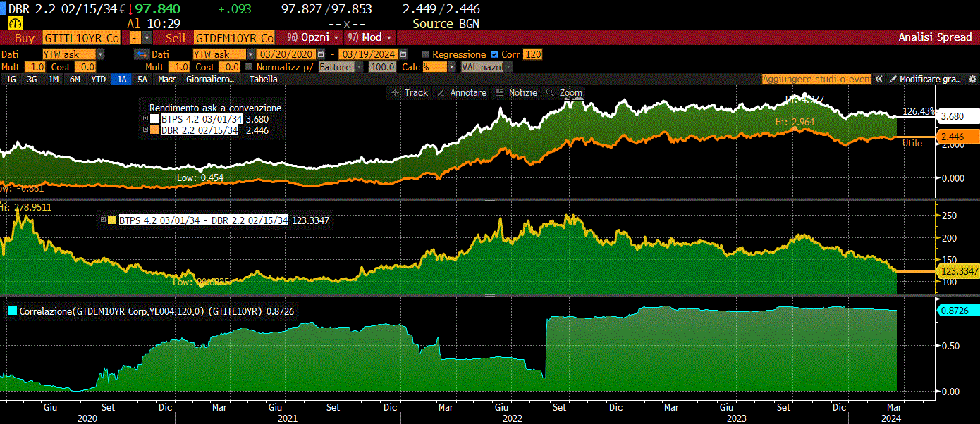The width and height of the screenshot is (980, 424).
Task: Click the 123.3347 spread axis label
Action: [x=957, y=271]
